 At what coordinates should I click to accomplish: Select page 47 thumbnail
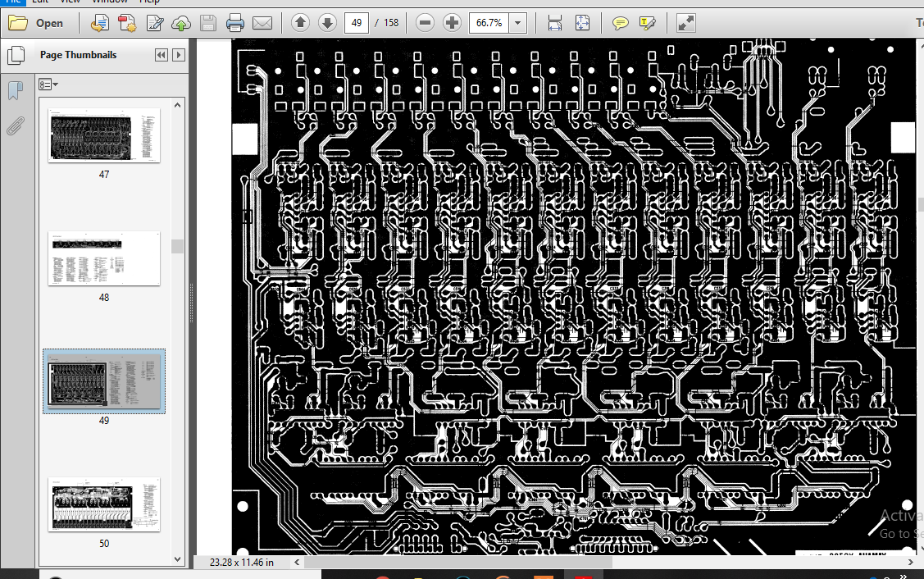click(103, 135)
